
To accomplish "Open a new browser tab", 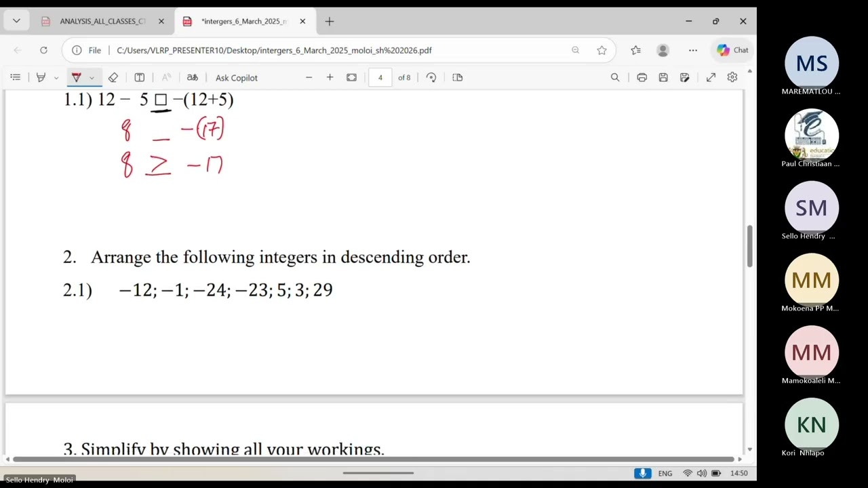I will click(330, 21).
